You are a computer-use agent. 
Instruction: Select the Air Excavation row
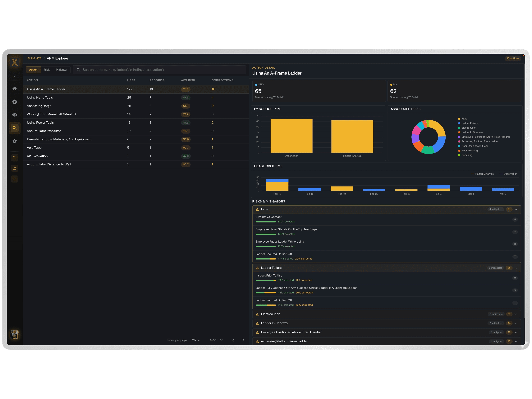pos(136,156)
